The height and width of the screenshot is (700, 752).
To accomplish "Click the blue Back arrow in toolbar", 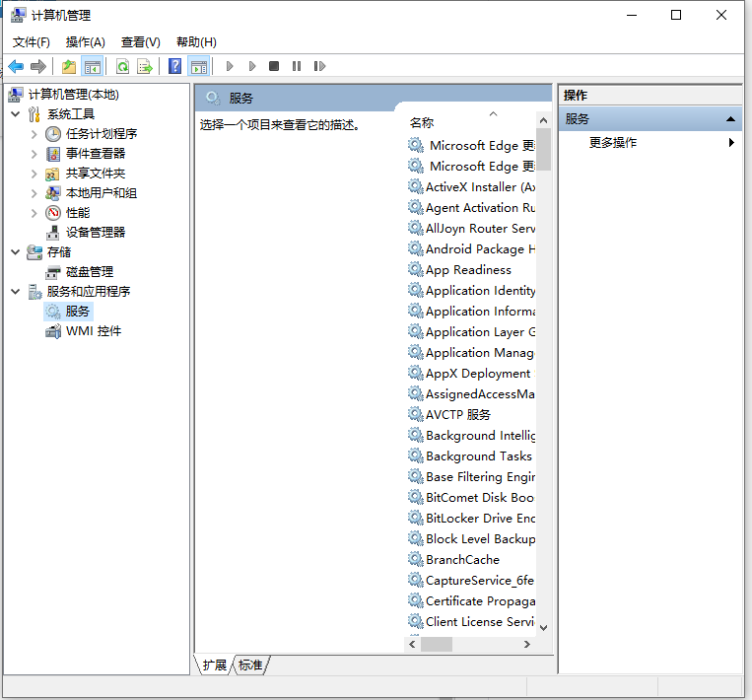I will pyautogui.click(x=16, y=66).
